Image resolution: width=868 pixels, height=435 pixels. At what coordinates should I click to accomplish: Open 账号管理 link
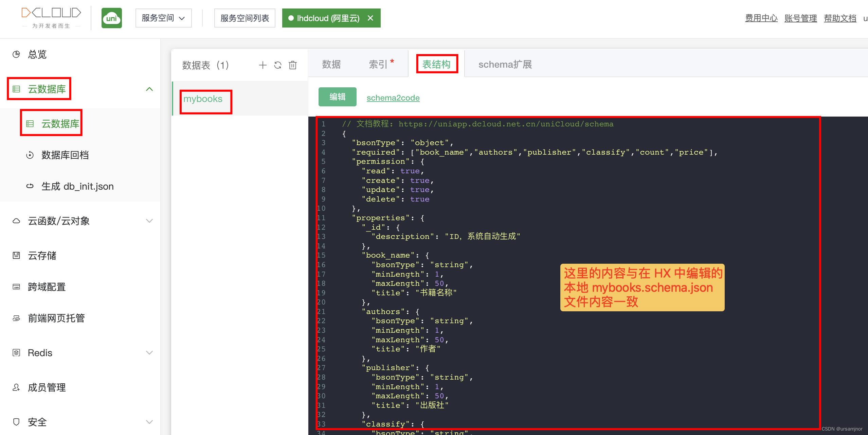click(800, 18)
